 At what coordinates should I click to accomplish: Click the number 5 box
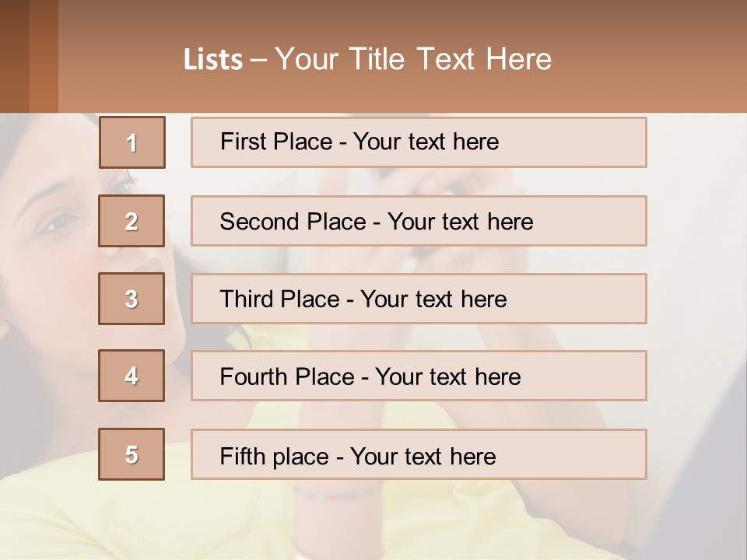[x=132, y=454]
